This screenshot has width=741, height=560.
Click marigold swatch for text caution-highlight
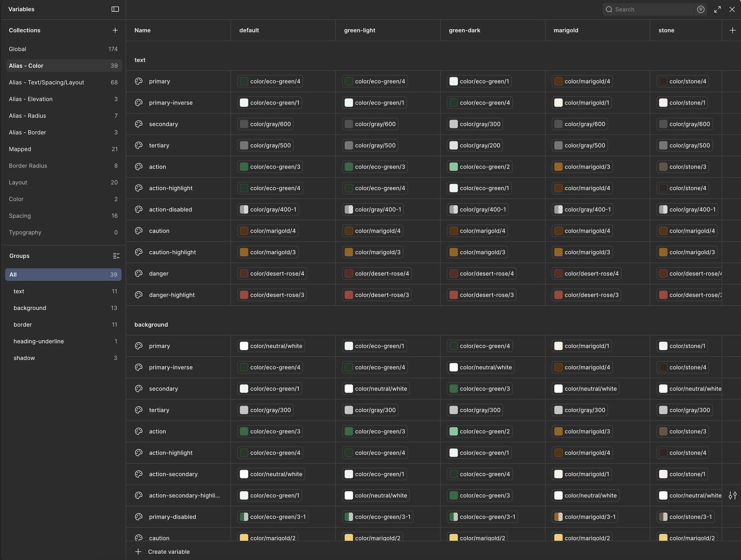558,252
